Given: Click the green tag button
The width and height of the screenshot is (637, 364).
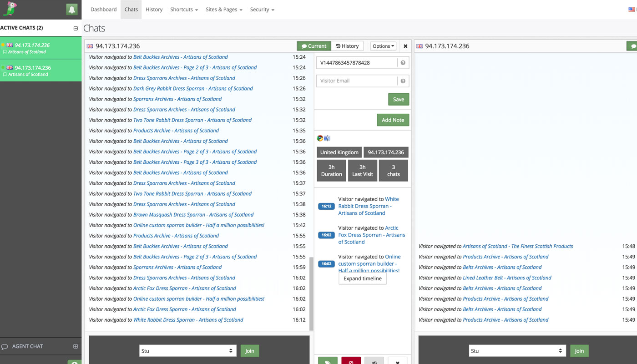Looking at the screenshot, I should [328, 361].
